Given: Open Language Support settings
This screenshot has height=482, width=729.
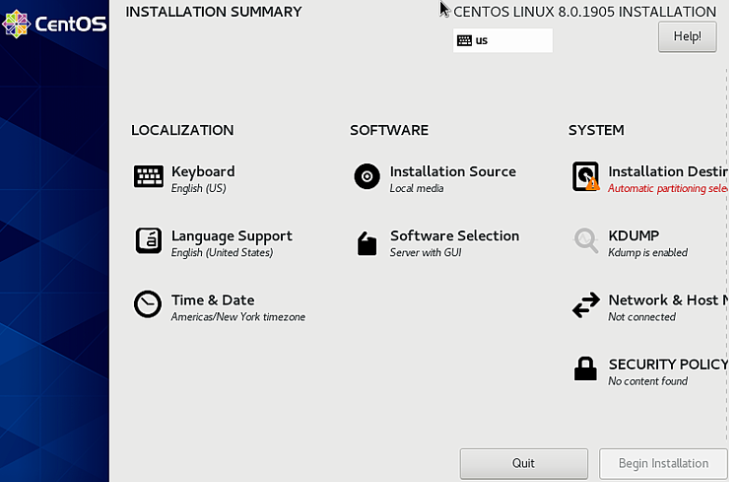Looking at the screenshot, I should pyautogui.click(x=232, y=236).
